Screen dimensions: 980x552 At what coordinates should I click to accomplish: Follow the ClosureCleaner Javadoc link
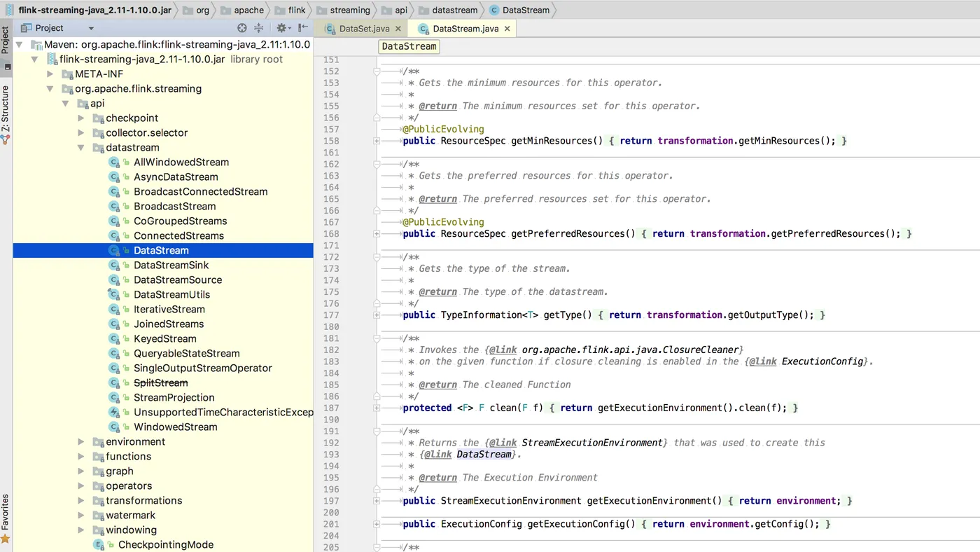pyautogui.click(x=630, y=350)
